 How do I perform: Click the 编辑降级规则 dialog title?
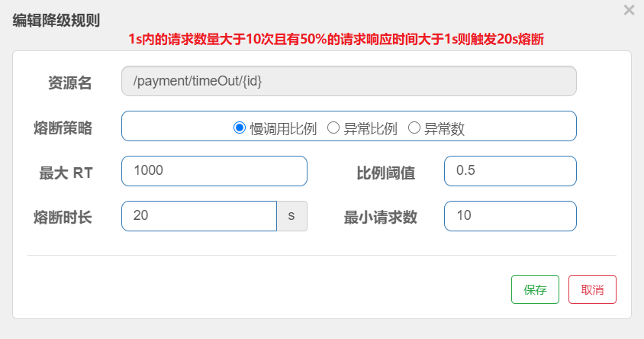pos(56,21)
